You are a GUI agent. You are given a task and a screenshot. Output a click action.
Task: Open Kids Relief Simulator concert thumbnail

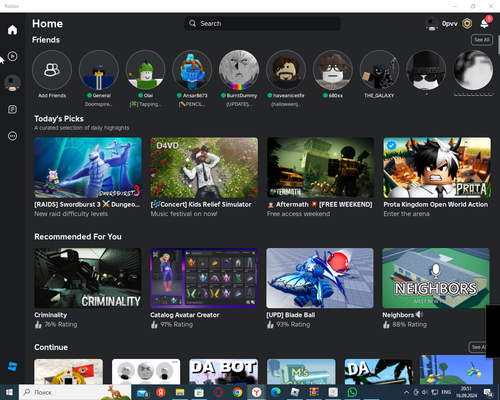(x=204, y=168)
